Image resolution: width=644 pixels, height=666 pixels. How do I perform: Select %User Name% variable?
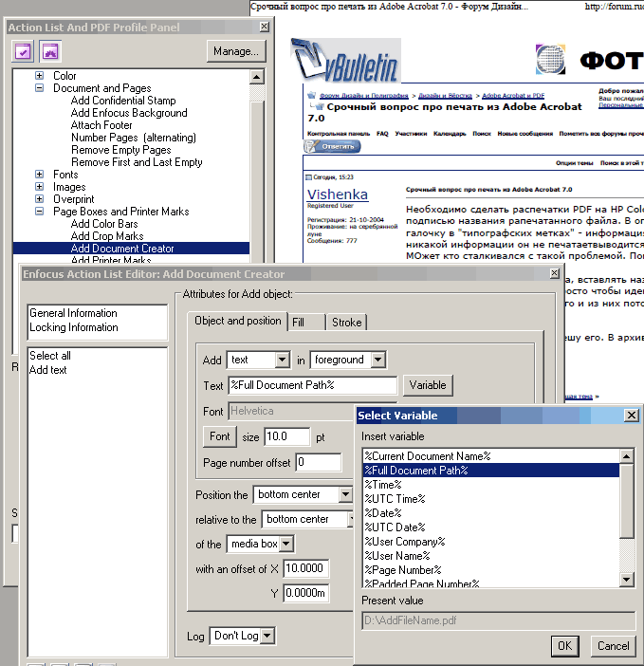tap(491, 556)
